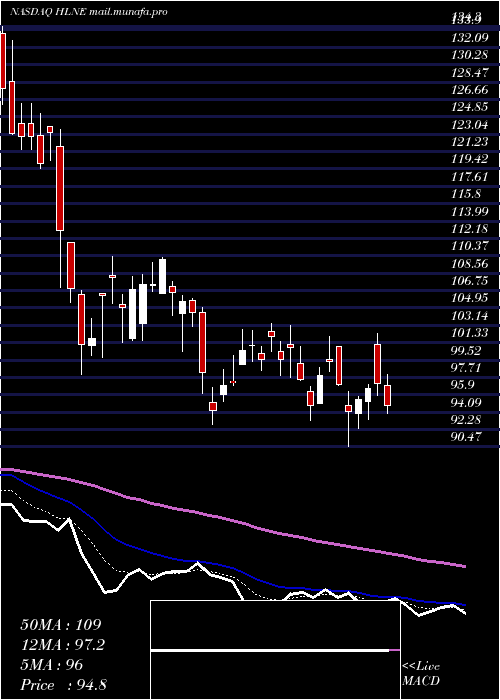
Task: Click the 97.71 price axis label
Action: (468, 368)
